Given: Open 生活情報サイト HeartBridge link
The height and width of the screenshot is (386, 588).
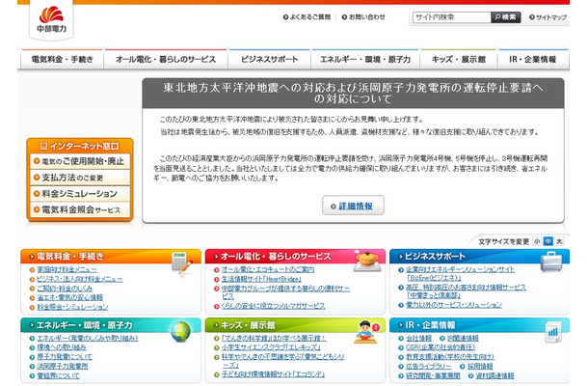Looking at the screenshot, I should 261,279.
